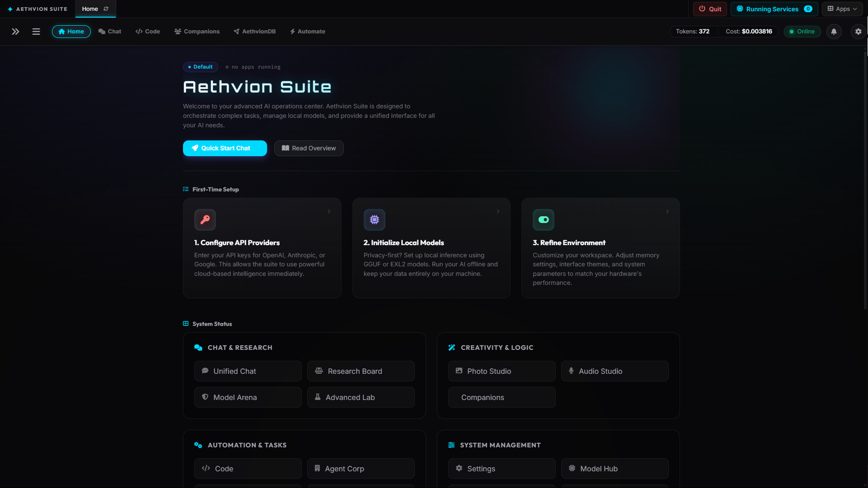This screenshot has height=488, width=868.
Task: Open settings gear icon in top bar
Action: pyautogui.click(x=858, y=32)
